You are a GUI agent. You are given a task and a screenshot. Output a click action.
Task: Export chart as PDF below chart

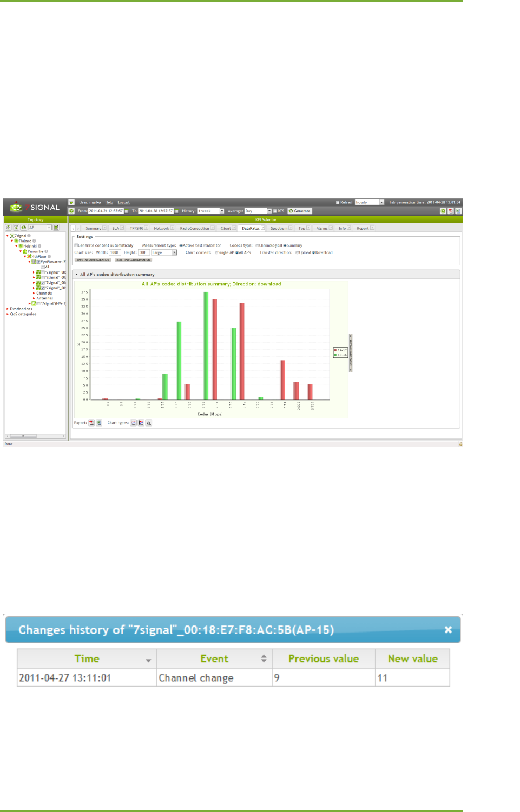tap(91, 423)
